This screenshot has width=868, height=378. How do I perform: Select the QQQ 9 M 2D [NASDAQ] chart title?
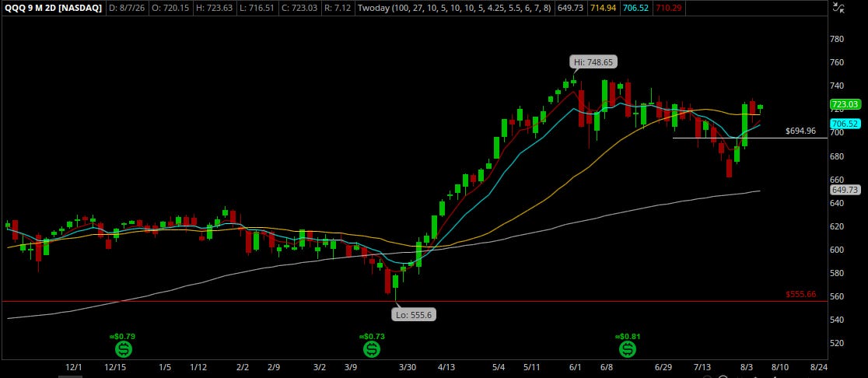tap(53, 9)
